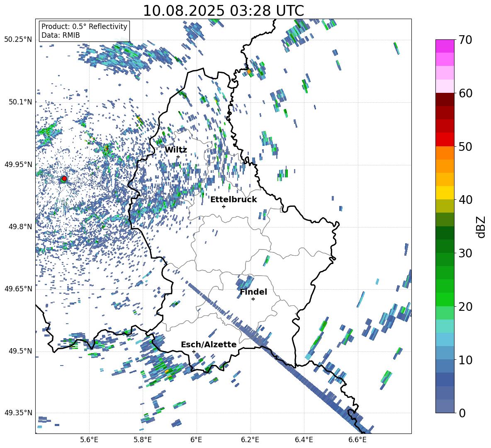
Task: Click the Ettelbruck station cross marker
Action: tap(224, 206)
